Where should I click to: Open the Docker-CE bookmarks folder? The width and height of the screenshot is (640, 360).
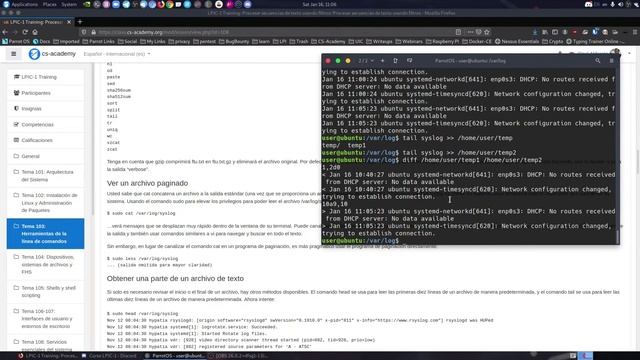coord(476,41)
